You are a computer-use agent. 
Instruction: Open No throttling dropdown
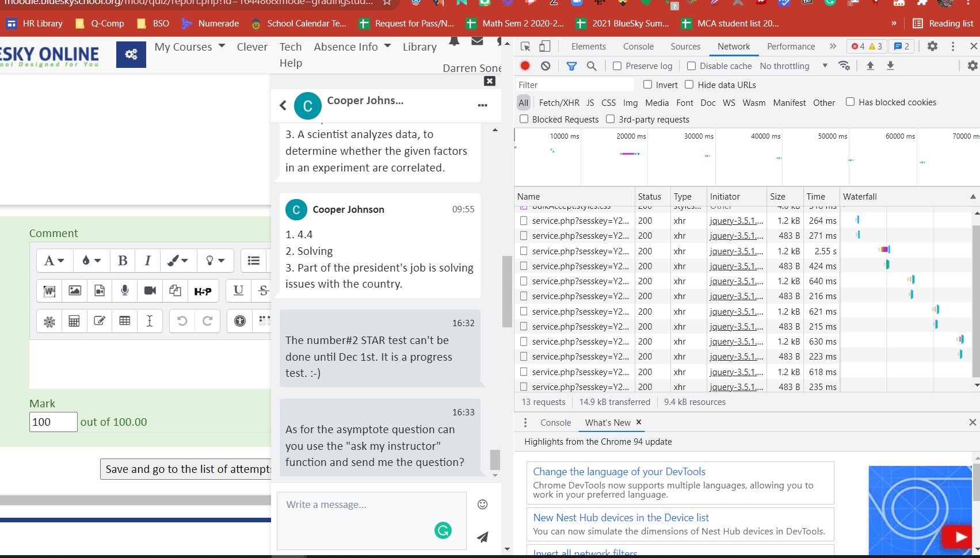click(x=794, y=66)
